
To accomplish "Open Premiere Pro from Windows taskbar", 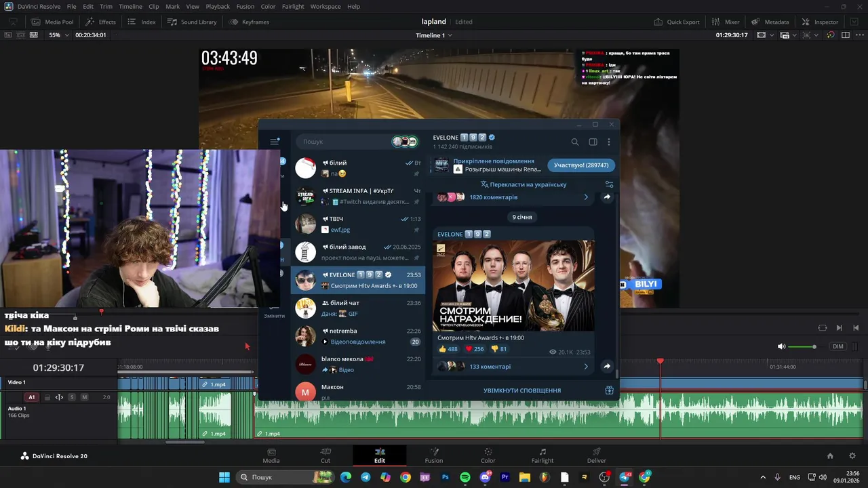I will (x=505, y=477).
